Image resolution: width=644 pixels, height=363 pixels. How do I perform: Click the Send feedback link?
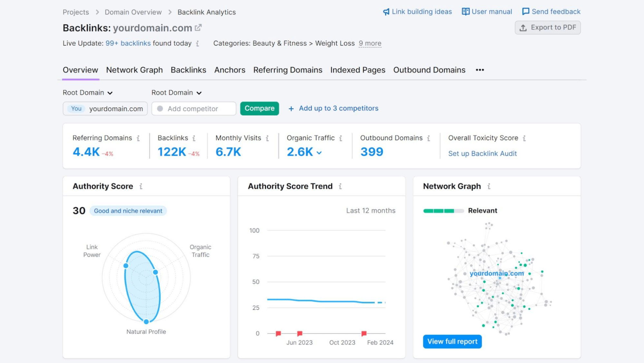tap(556, 12)
